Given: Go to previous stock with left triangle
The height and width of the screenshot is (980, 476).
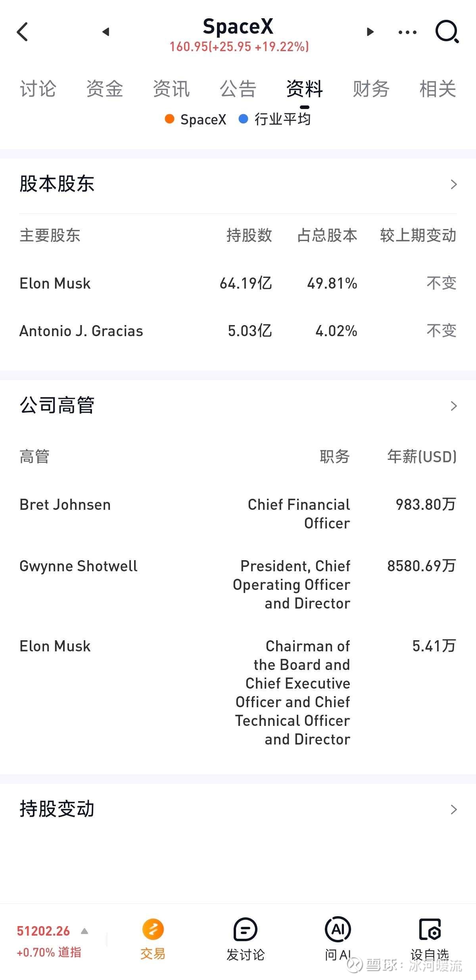Looking at the screenshot, I should pyautogui.click(x=106, y=32).
